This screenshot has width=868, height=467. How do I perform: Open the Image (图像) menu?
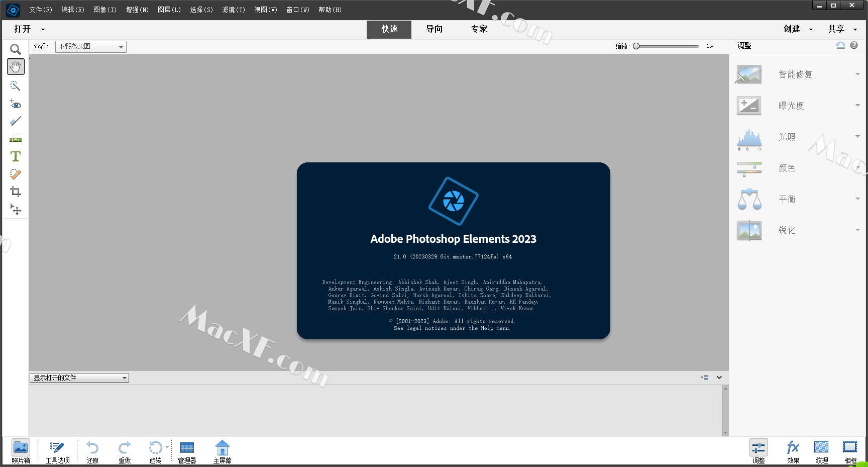(x=105, y=10)
